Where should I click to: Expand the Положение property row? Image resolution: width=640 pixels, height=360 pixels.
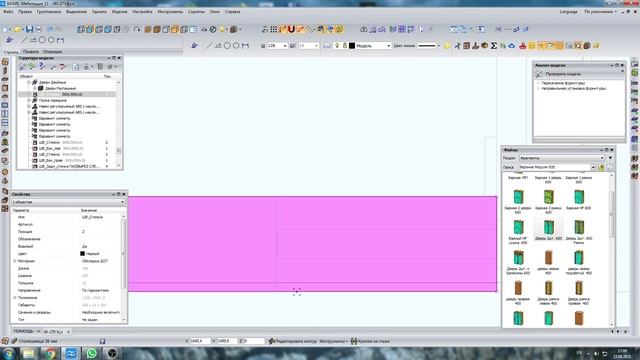(15, 298)
